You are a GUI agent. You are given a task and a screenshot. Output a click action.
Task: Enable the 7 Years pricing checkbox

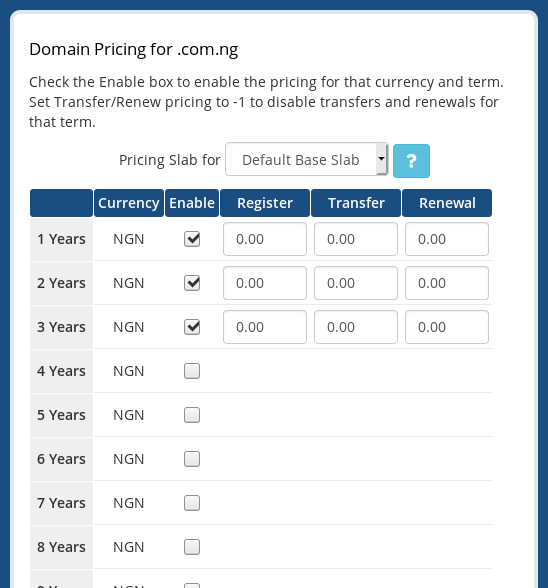192,503
